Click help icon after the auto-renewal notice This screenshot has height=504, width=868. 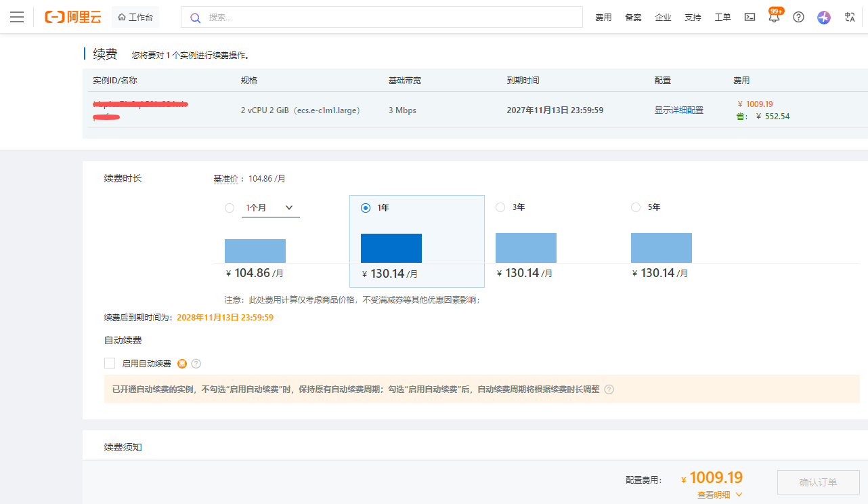pyautogui.click(x=609, y=390)
